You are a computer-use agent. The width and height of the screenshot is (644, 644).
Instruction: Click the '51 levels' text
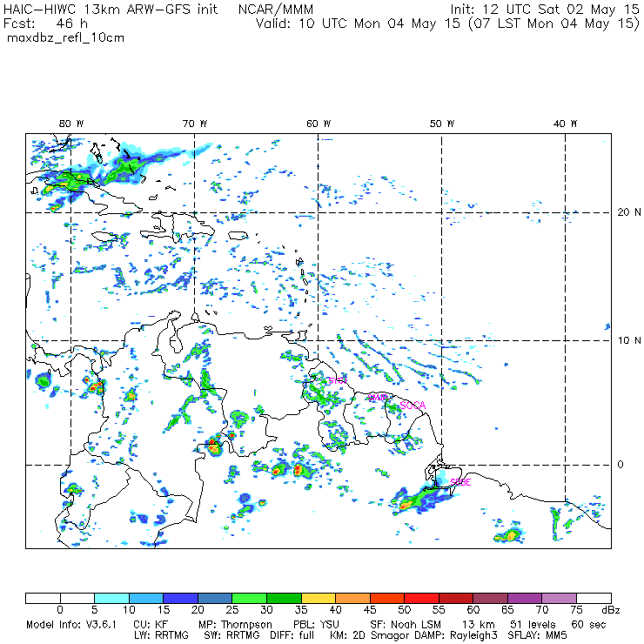point(533,625)
